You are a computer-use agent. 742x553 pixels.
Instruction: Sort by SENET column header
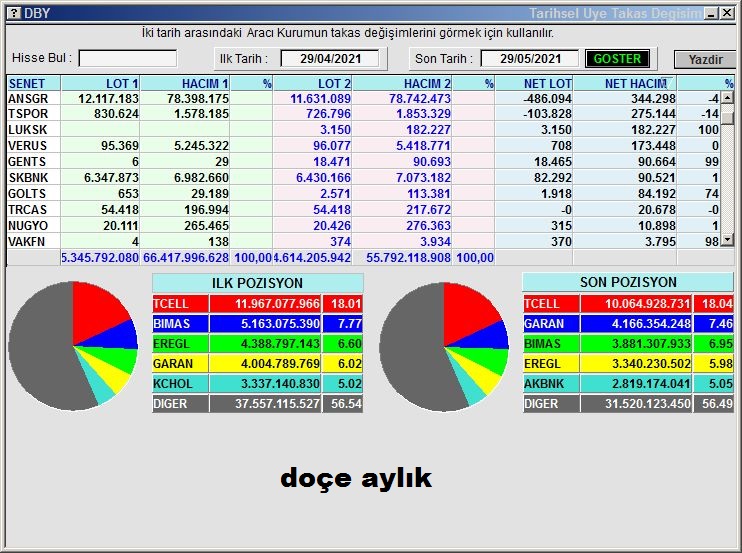[x=34, y=83]
